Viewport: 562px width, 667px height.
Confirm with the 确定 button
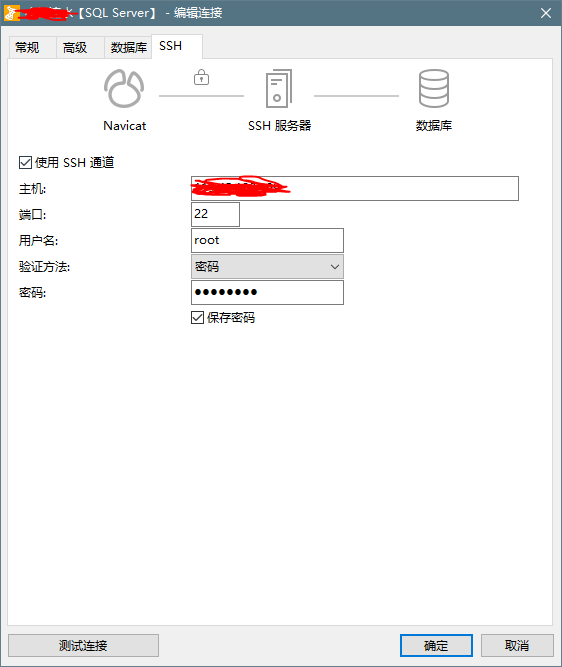(x=436, y=645)
